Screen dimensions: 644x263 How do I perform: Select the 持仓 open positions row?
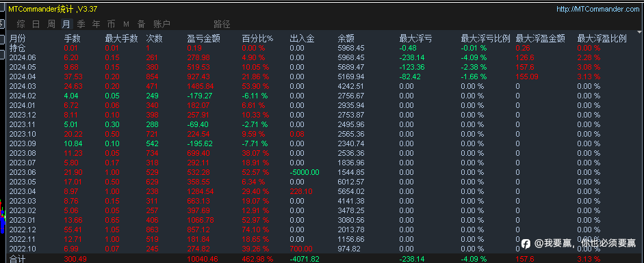pos(322,48)
